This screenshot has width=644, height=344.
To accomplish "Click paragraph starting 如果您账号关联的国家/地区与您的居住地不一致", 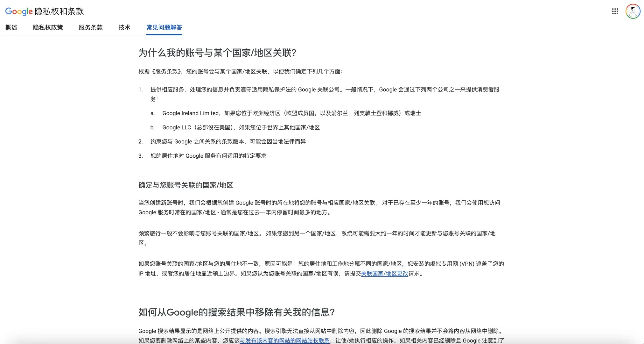I will pyautogui.click(x=321, y=269).
